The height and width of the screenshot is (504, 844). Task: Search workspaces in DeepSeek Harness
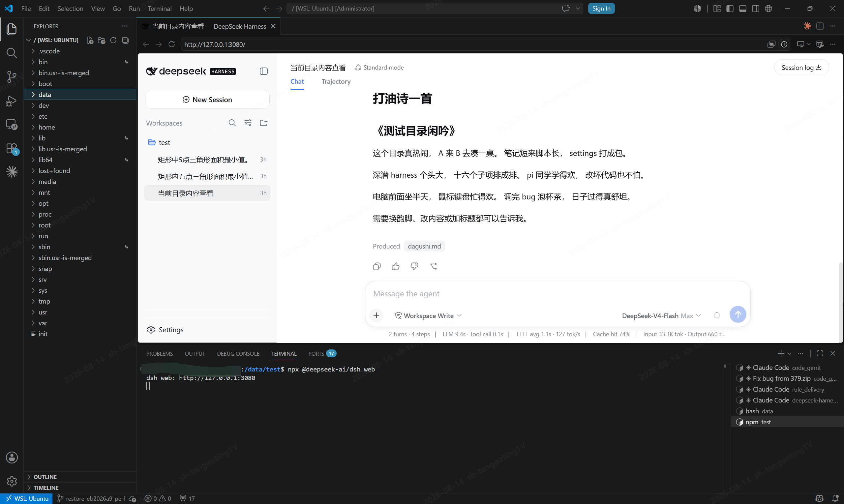coord(232,123)
